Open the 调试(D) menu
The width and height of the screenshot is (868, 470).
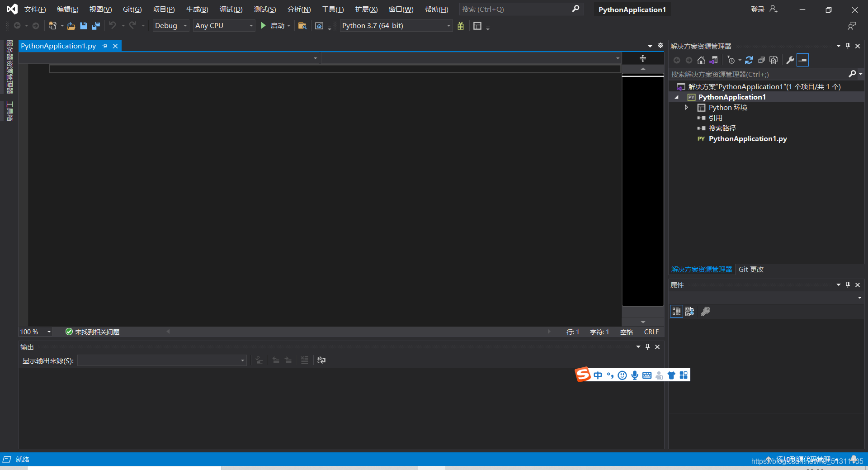pos(231,9)
